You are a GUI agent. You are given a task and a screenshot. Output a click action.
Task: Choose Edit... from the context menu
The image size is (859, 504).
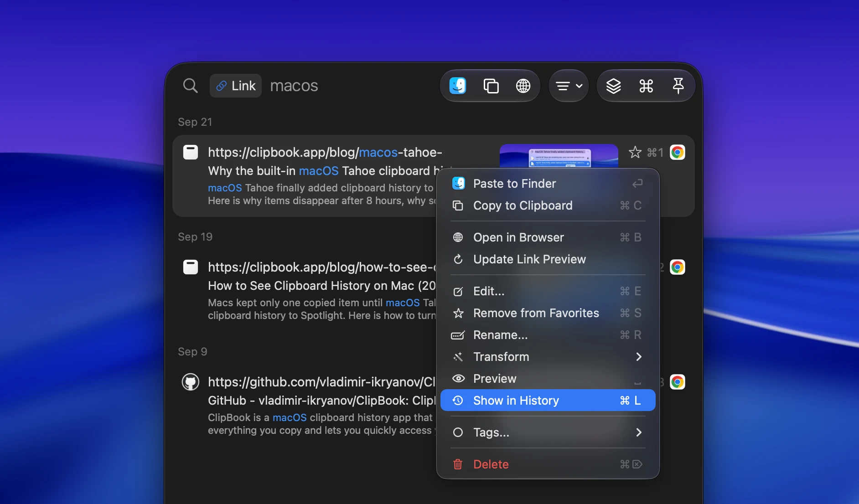click(548, 291)
